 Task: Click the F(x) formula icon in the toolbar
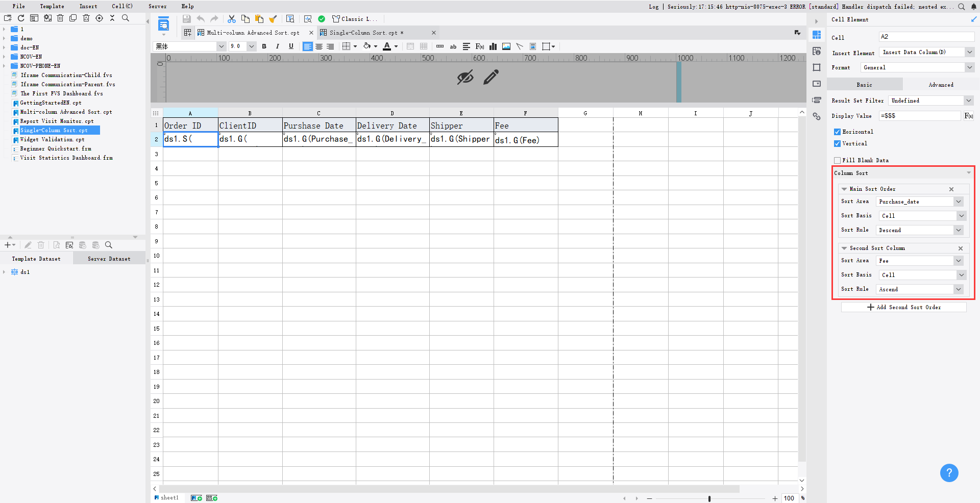tap(480, 46)
